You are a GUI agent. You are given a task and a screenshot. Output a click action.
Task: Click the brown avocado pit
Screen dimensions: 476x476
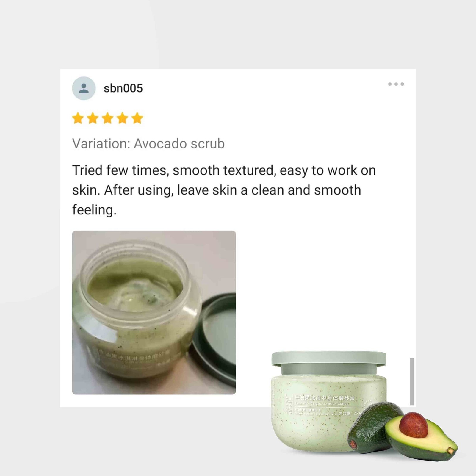click(414, 425)
